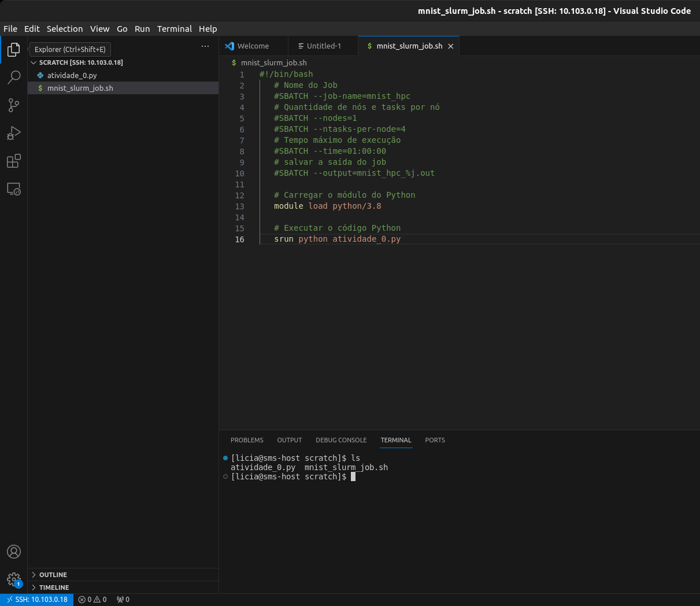Collapse the SCRATCH folder section
Image resolution: width=700 pixels, height=606 pixels.
[x=123, y=62]
